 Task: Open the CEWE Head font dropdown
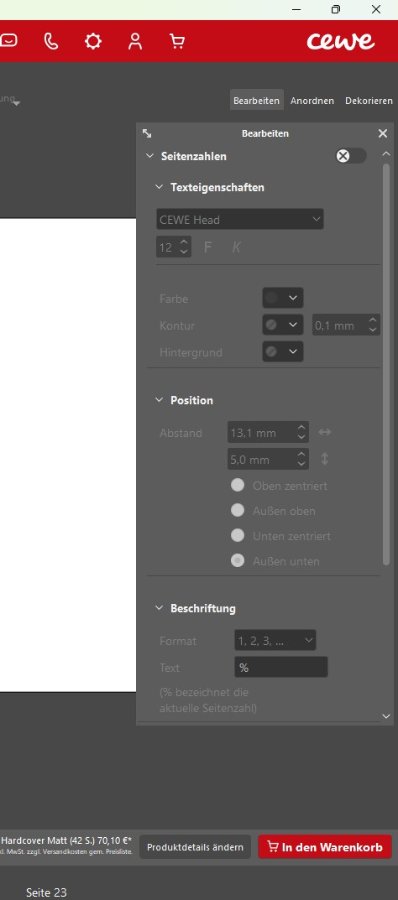point(239,219)
